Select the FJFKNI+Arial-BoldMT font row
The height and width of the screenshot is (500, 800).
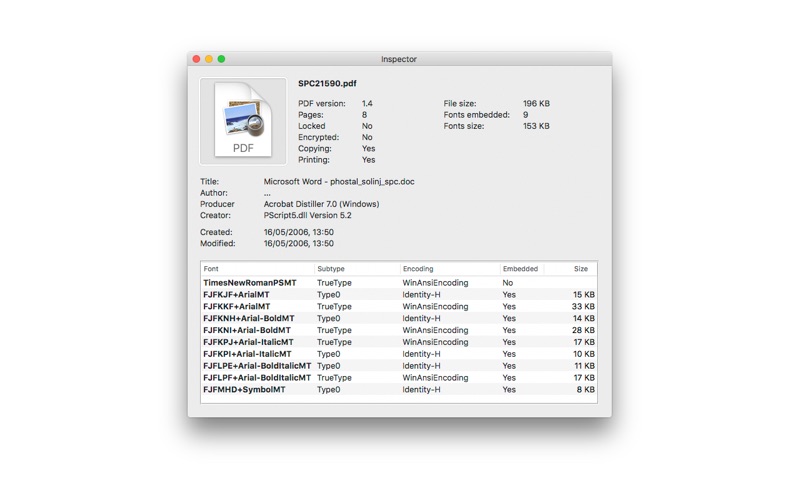pyautogui.click(x=399, y=330)
